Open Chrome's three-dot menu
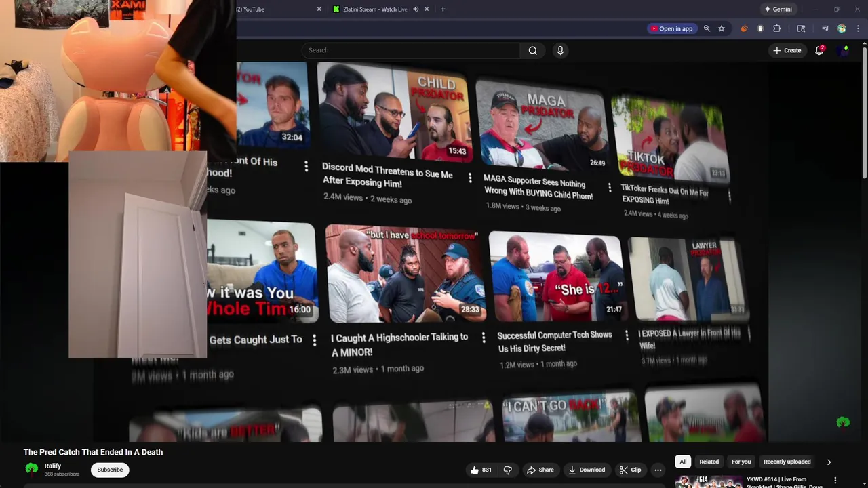 pos(859,28)
